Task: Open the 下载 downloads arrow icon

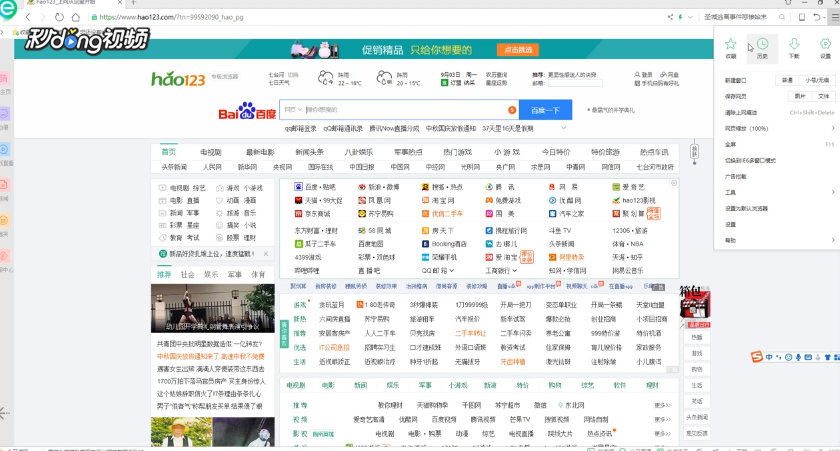Action: point(794,44)
